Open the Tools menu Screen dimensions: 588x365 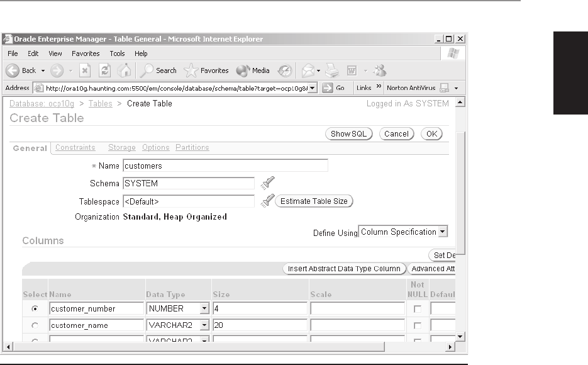117,53
